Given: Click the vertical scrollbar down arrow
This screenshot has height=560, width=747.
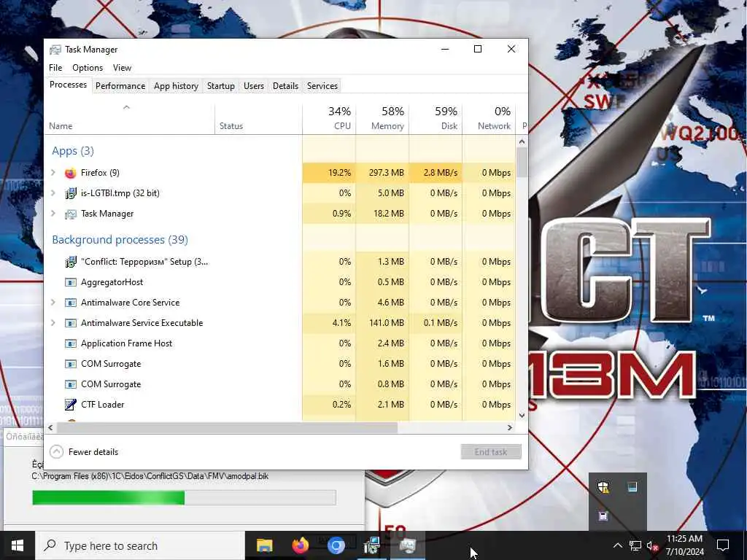Looking at the screenshot, I should tap(522, 415).
